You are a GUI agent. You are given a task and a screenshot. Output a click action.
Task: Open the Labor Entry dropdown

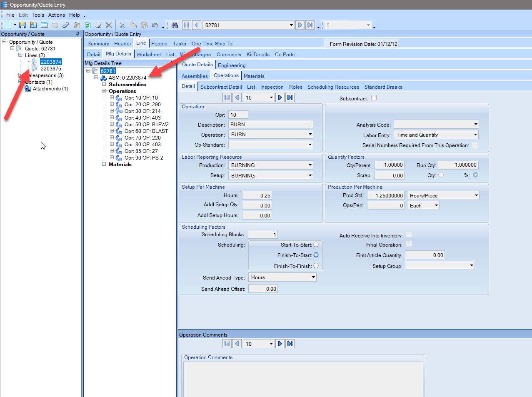point(476,135)
